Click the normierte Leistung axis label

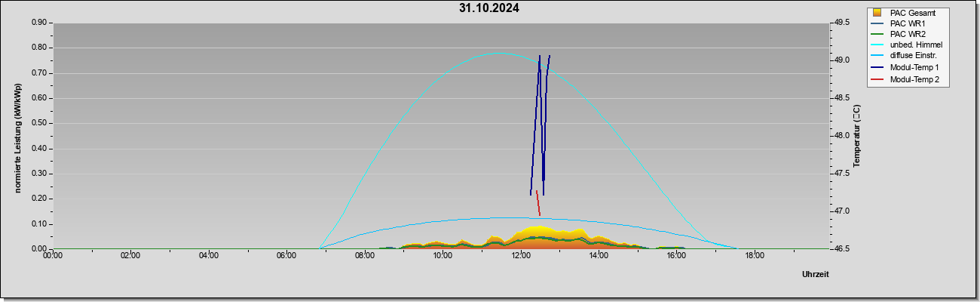[18, 137]
